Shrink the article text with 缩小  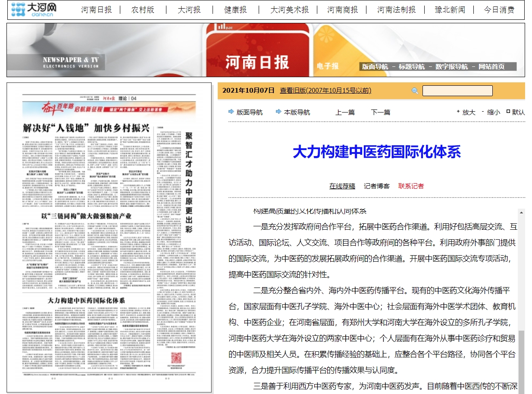pyautogui.click(x=494, y=112)
